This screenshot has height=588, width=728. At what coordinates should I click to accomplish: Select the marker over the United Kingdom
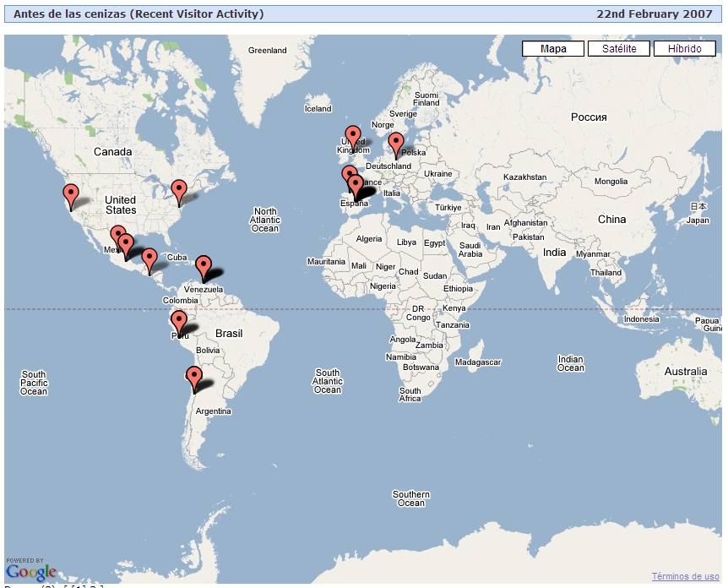[353, 135]
